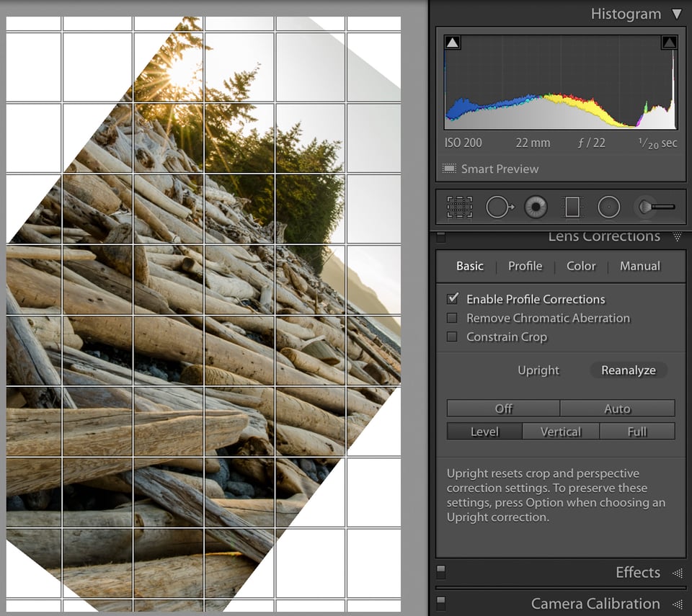The image size is (692, 616).
Task: Click the f / 22 aperture readout
Action: point(591,143)
